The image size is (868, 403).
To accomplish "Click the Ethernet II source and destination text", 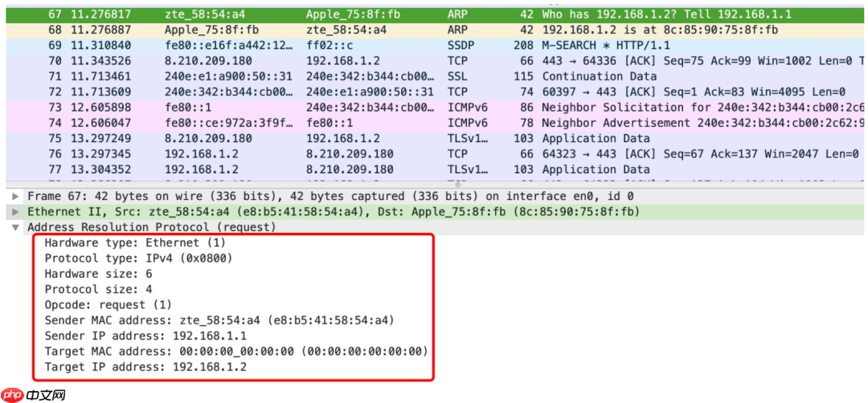I will pos(334,212).
